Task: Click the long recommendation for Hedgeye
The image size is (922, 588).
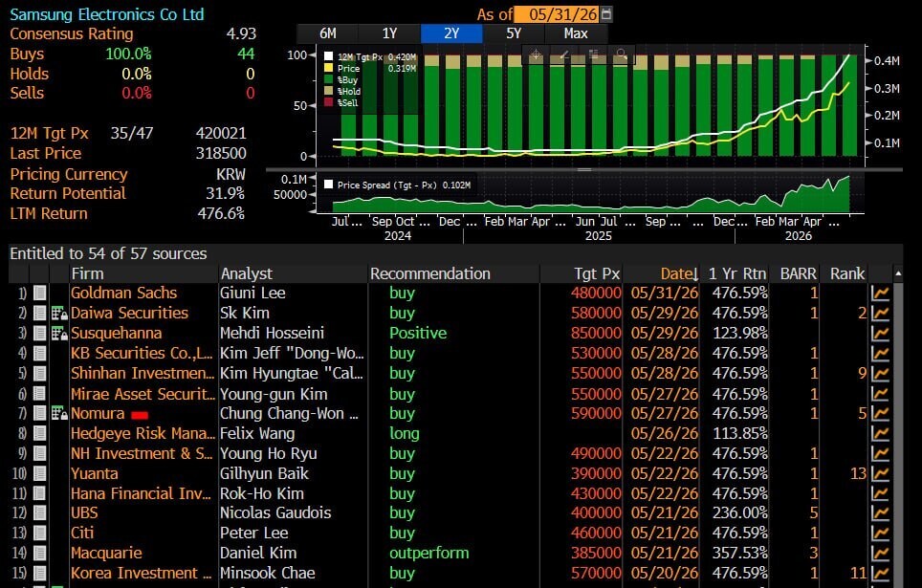Action: (404, 433)
